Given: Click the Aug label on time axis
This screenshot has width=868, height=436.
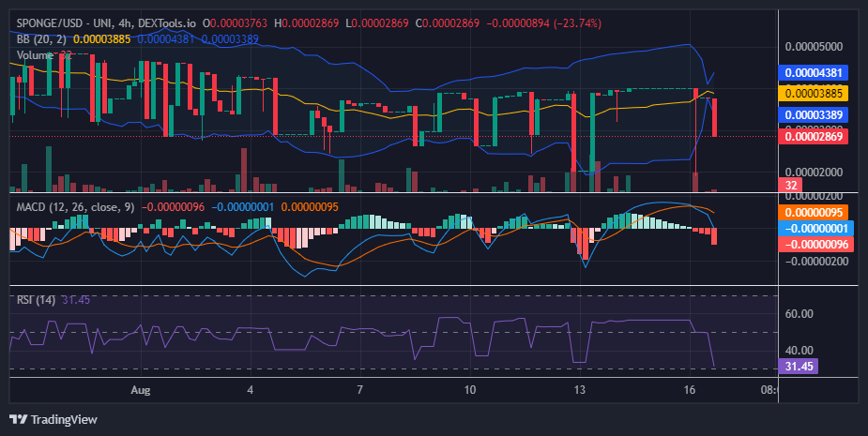Looking at the screenshot, I should [141, 390].
